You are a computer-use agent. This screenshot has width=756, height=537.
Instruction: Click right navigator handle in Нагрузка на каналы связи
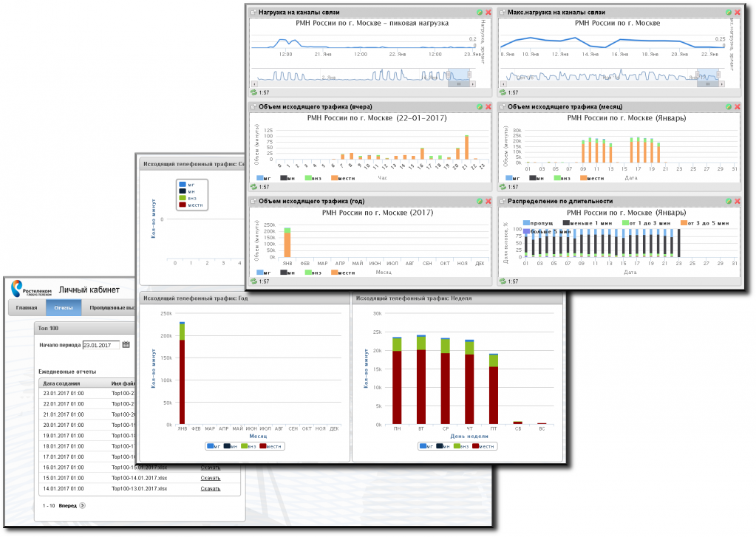(x=469, y=75)
